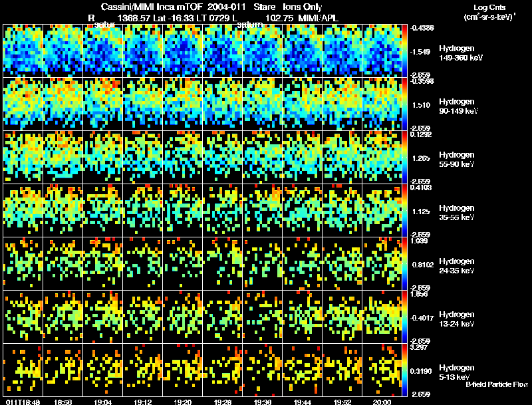This screenshot has width=532, height=405.
Task: Click the Hydrogen 149-360 keV color bar
Action: [404, 51]
